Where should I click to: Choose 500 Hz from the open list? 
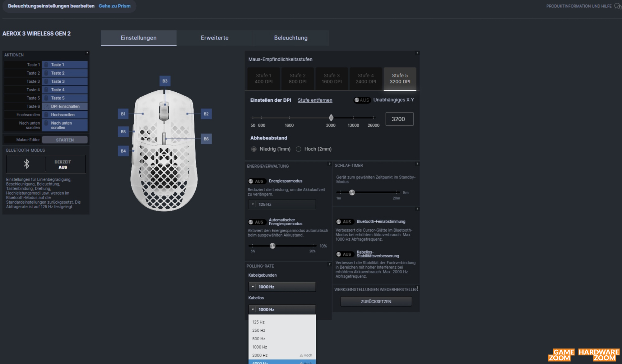pos(282,339)
